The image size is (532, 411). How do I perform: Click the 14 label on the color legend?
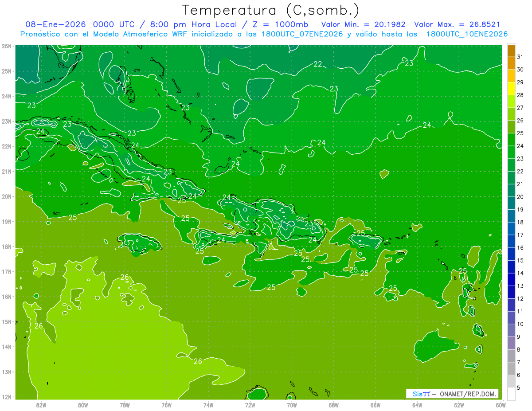[x=520, y=273]
